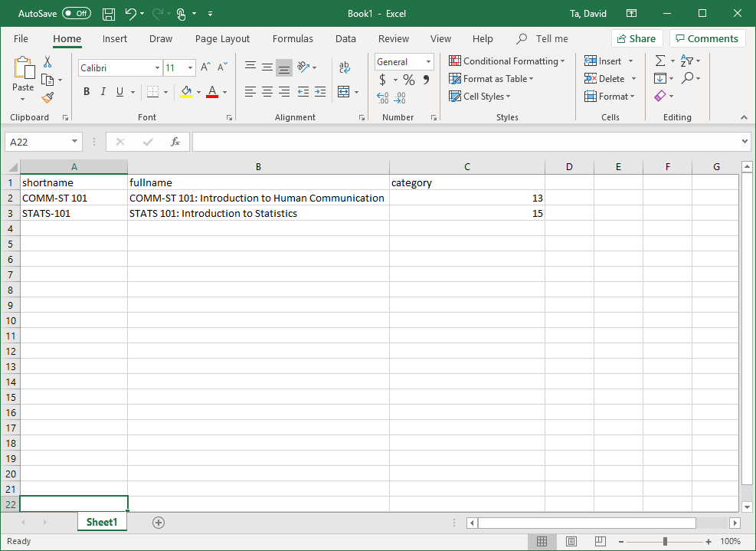
Task: Expand Conditional Formatting menu
Action: 507,61
